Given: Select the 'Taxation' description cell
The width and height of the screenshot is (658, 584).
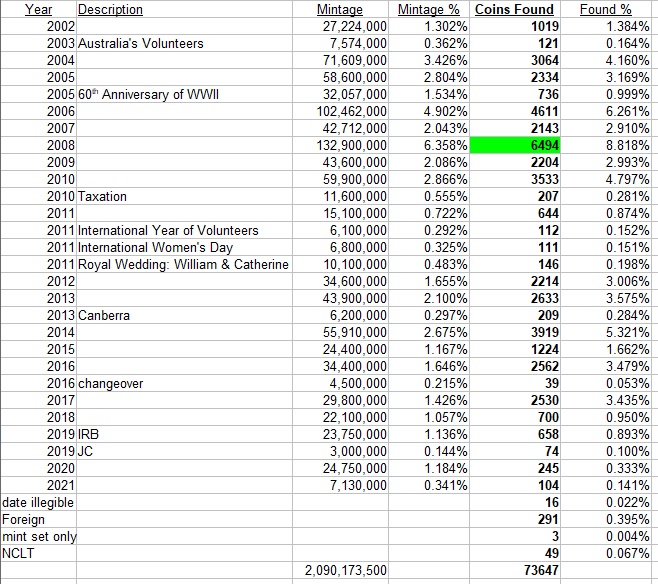Looking at the screenshot, I should (x=184, y=196).
